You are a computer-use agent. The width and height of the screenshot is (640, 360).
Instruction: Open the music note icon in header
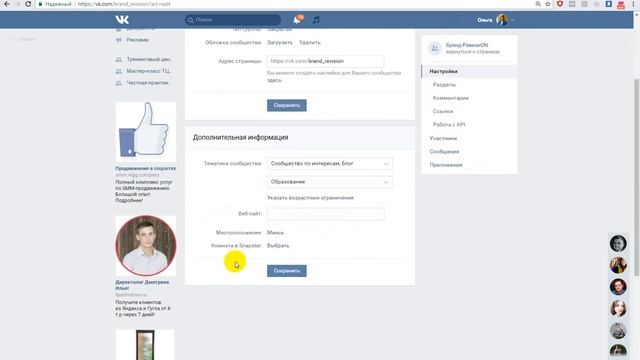click(316, 20)
